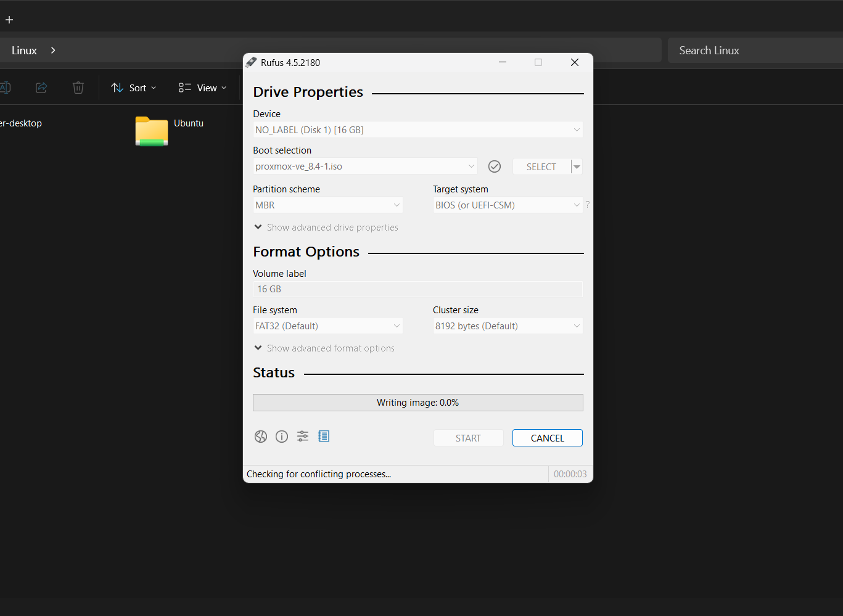Click the checksum verification checkmark icon
This screenshot has width=843, height=616.
click(x=495, y=166)
